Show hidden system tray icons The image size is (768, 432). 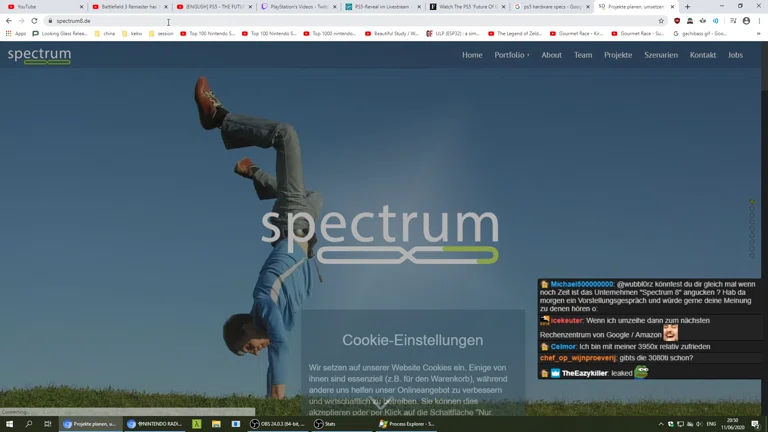(x=661, y=424)
